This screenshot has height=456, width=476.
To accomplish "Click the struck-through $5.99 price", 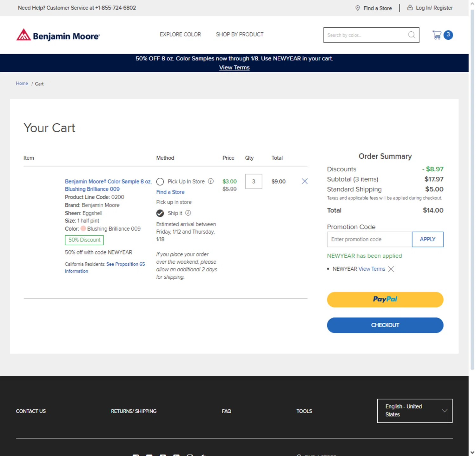I will tap(229, 189).
